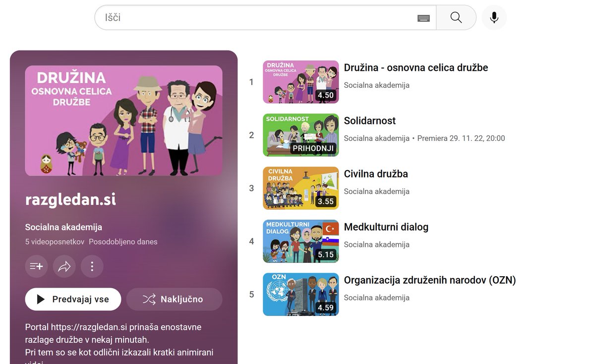Open the Medkulturni dialog video title

(386, 227)
